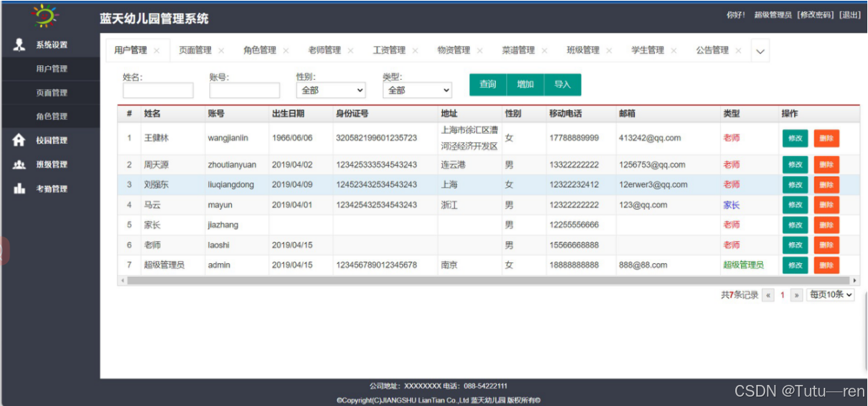Open the 性别 gender dropdown
The height and width of the screenshot is (406, 868).
[331, 90]
